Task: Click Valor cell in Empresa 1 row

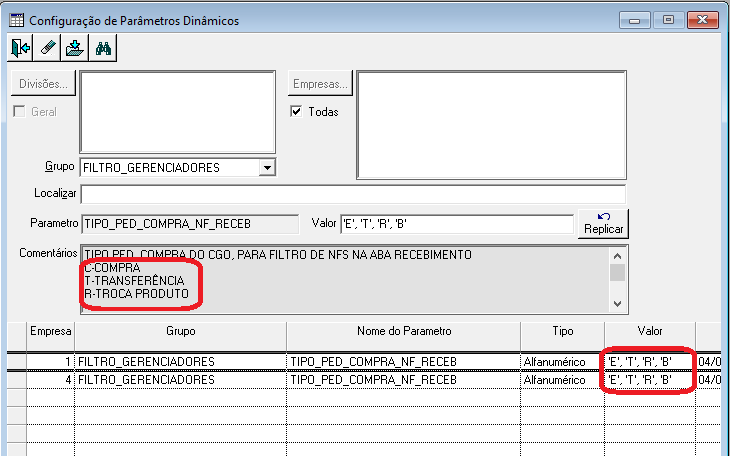Action: click(x=650, y=362)
